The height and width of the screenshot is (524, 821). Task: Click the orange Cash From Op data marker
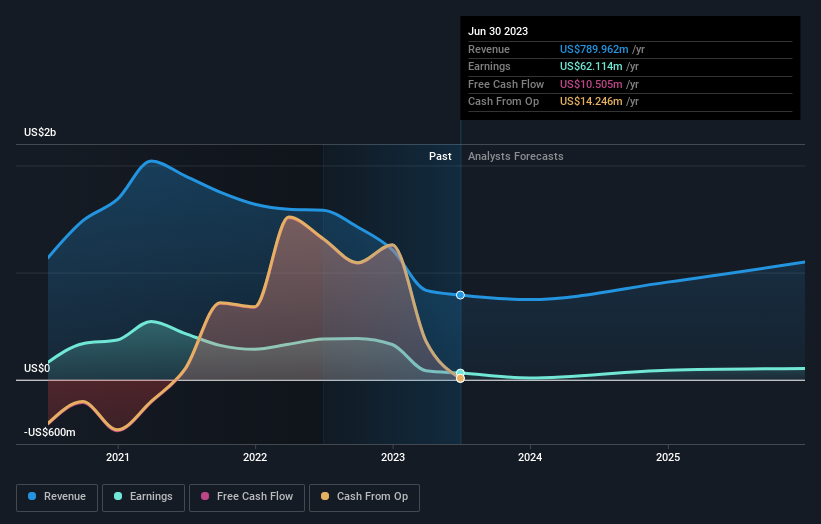[460, 378]
